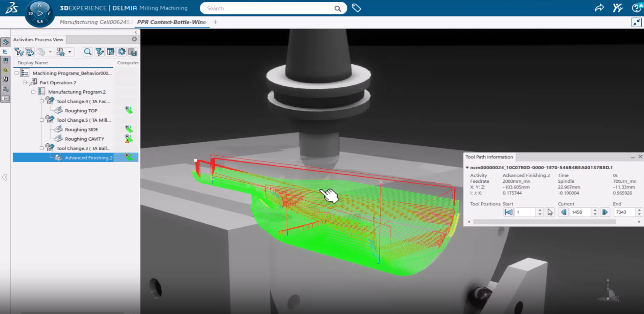The width and height of the screenshot is (644, 314).
Task: Select Roughing CAVITY in the tree
Action: [x=84, y=139]
